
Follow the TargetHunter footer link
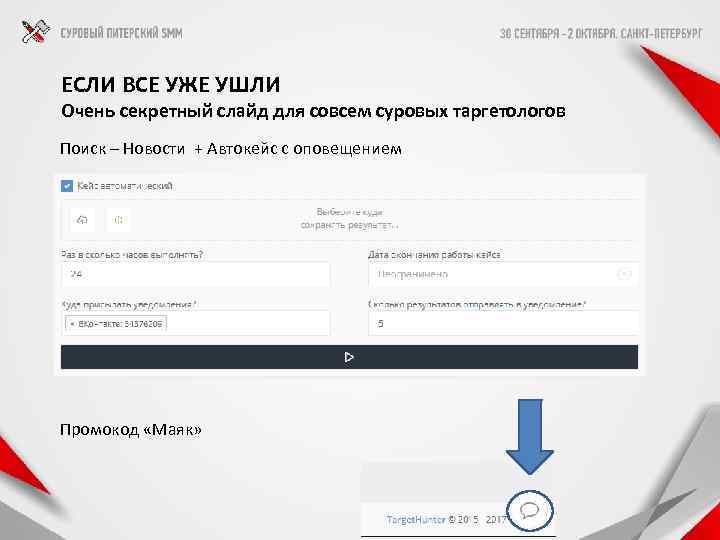tap(416, 519)
